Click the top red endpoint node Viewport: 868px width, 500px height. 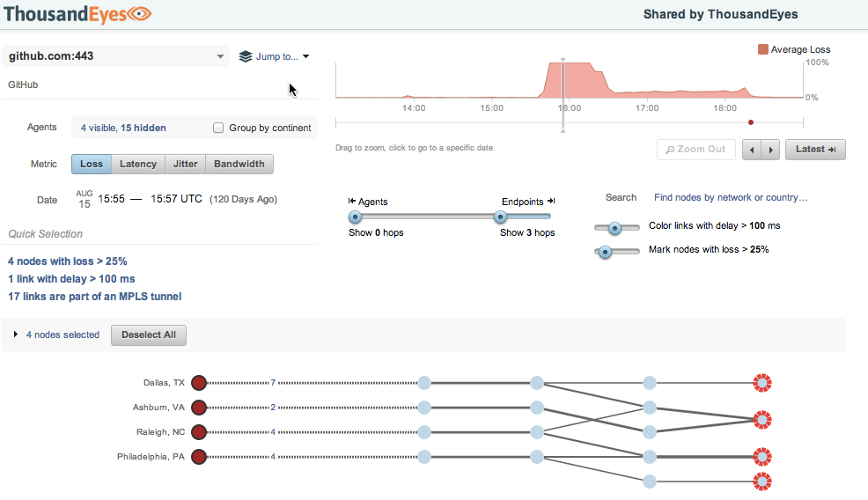coord(761,383)
